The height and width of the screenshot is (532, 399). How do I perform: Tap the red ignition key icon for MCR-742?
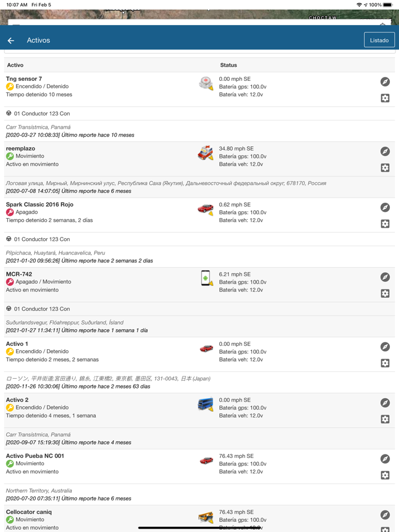(x=10, y=282)
